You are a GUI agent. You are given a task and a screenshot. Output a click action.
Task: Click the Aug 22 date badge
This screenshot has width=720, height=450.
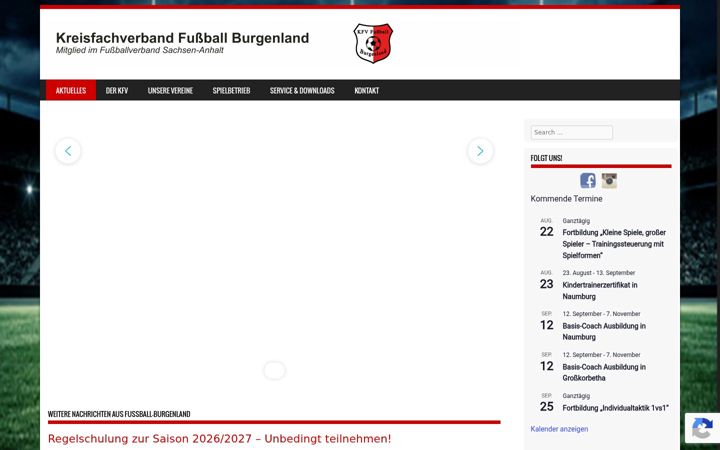tap(546, 228)
